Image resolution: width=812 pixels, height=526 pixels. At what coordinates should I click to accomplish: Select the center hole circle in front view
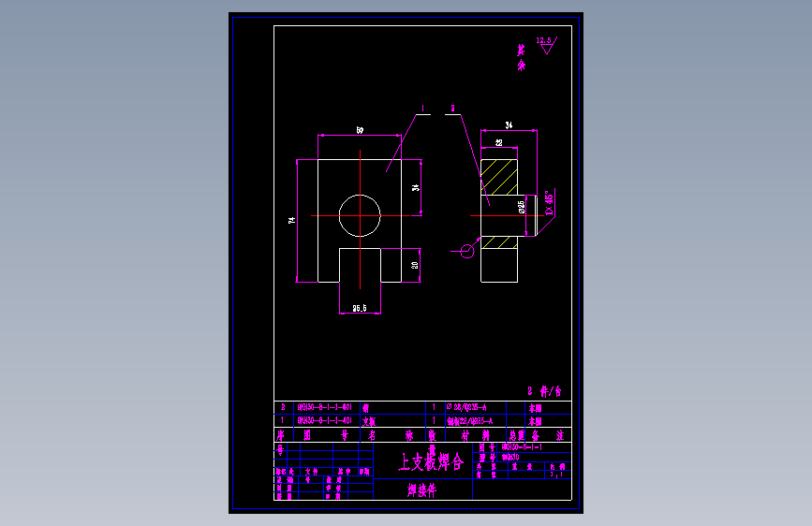pyautogui.click(x=360, y=216)
